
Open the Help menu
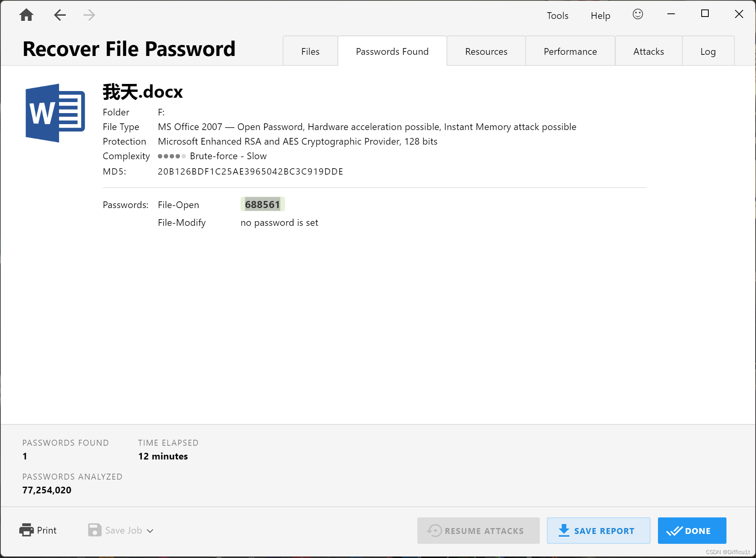coord(600,16)
